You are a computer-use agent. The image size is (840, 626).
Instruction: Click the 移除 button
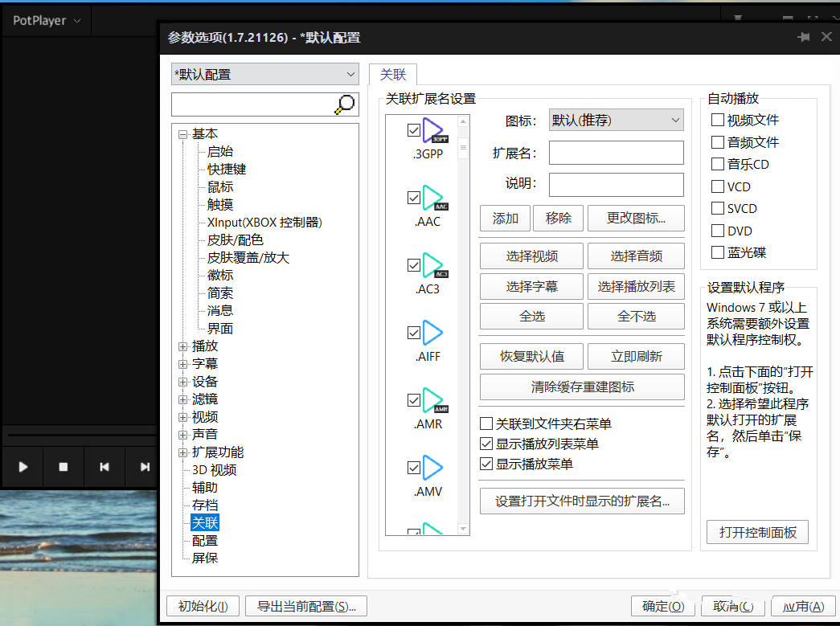558,219
